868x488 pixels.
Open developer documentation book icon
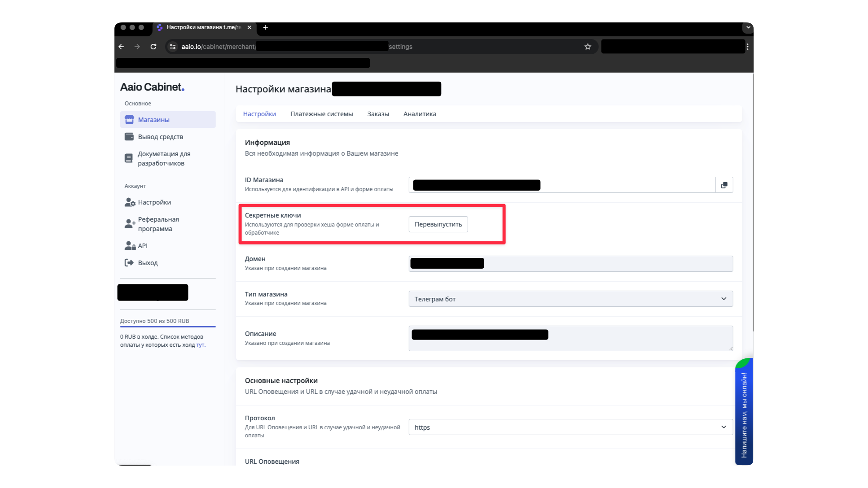(x=129, y=158)
